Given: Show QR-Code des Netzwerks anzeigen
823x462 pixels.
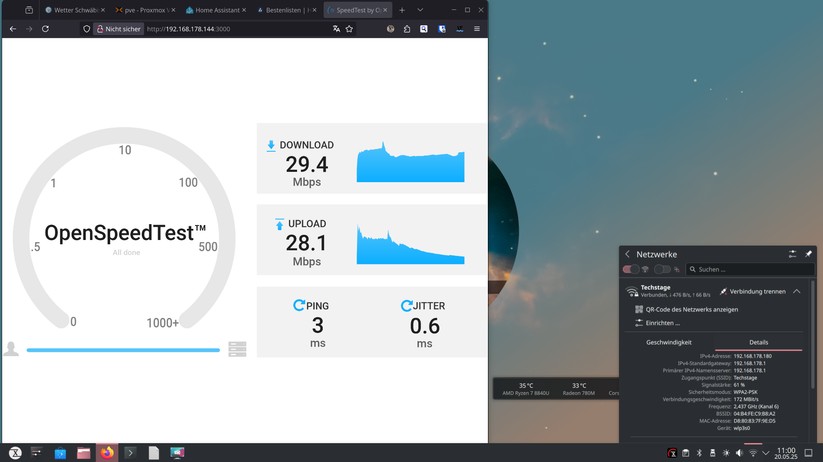Looking at the screenshot, I should click(x=687, y=309).
